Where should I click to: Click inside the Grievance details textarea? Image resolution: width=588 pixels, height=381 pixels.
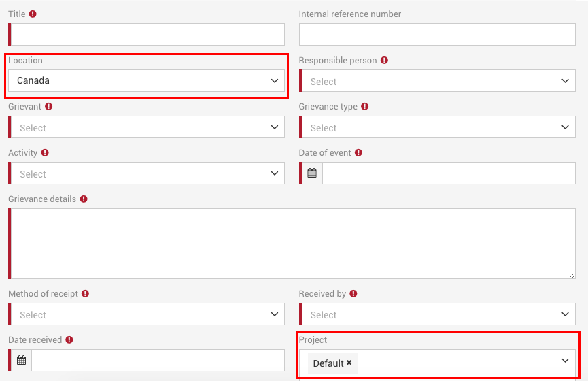pos(292,244)
